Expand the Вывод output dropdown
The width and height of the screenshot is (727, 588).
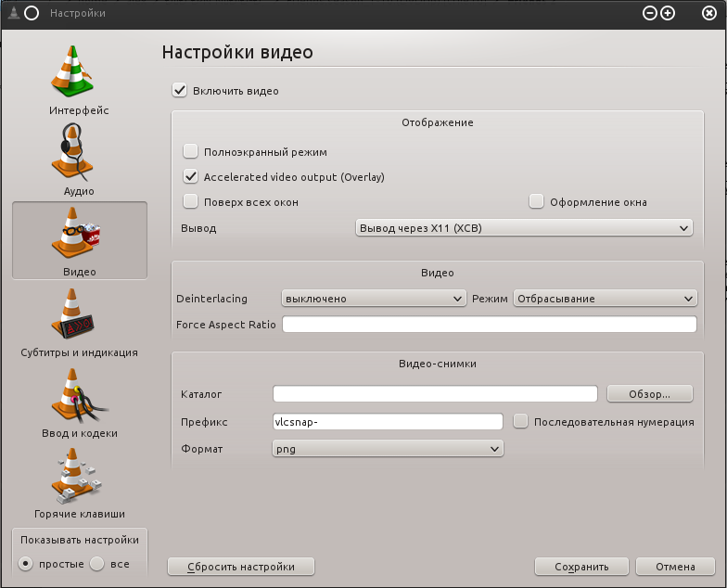pos(524,227)
